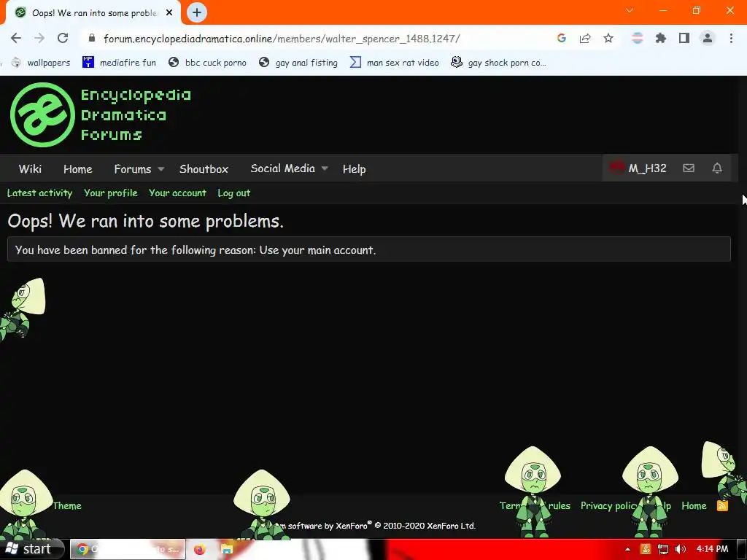The height and width of the screenshot is (560, 747).
Task: Open the Help nav item
Action: [354, 168]
